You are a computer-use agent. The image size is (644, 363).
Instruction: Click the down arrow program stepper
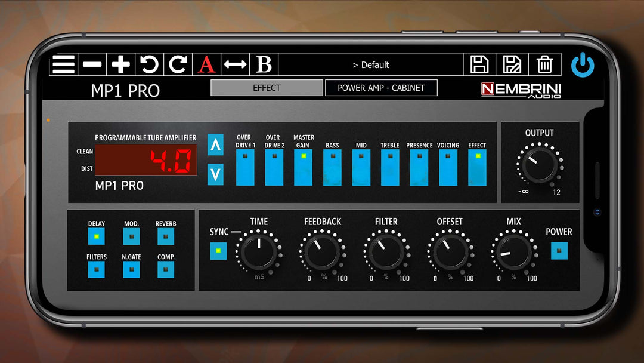point(215,174)
